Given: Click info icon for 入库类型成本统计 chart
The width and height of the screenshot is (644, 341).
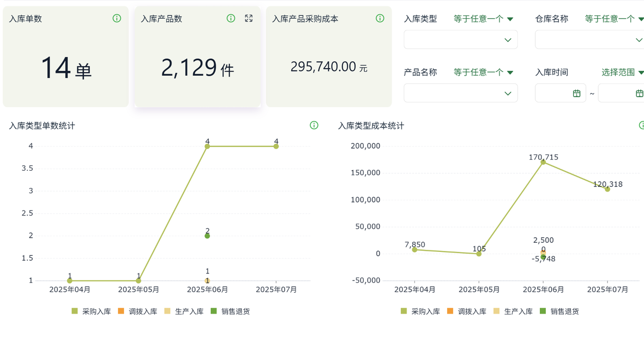Looking at the screenshot, I should tap(642, 125).
